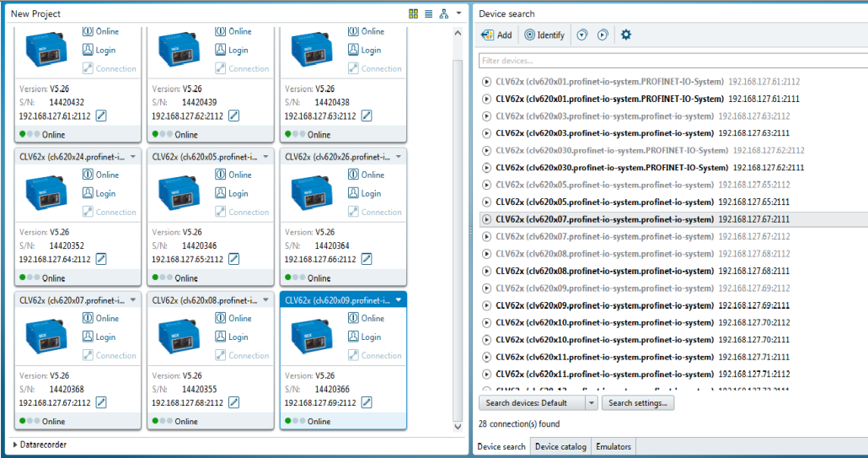Open dropdown of clv620x05 device tile

pyautogui.click(x=265, y=157)
